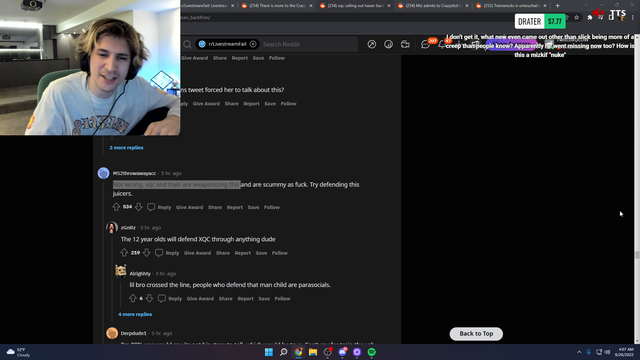Open OBS icon in the taskbar
The width and height of the screenshot is (640, 360).
click(x=327, y=352)
